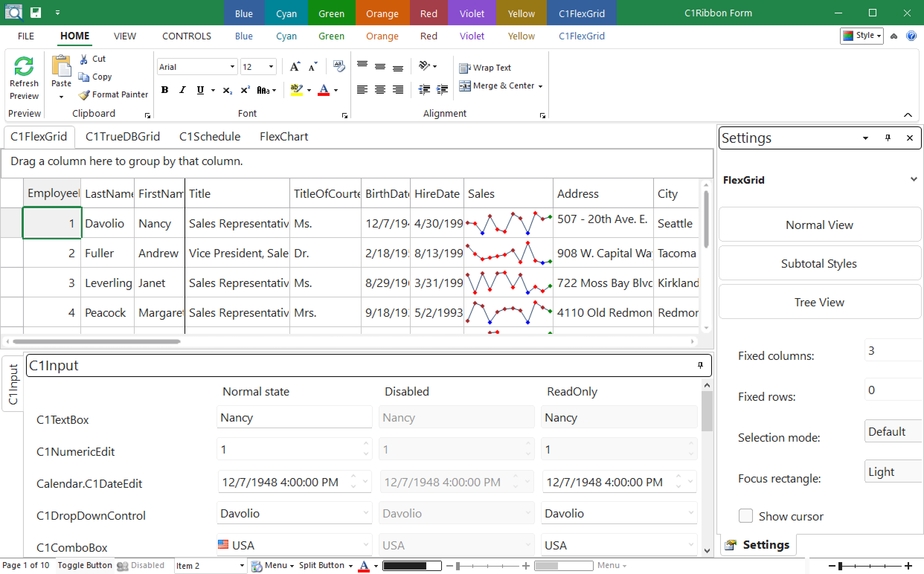The image size is (924, 574).
Task: Click the Normal View button
Action: tap(819, 225)
